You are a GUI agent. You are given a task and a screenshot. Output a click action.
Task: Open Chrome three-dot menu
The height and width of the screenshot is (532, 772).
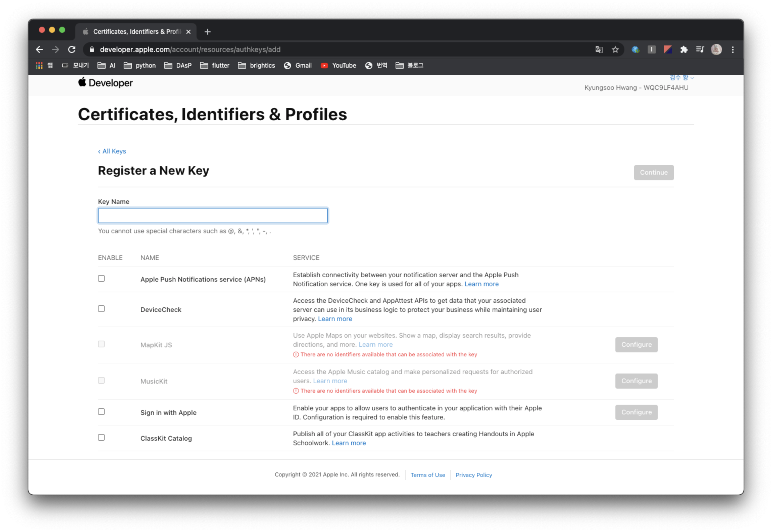point(733,50)
